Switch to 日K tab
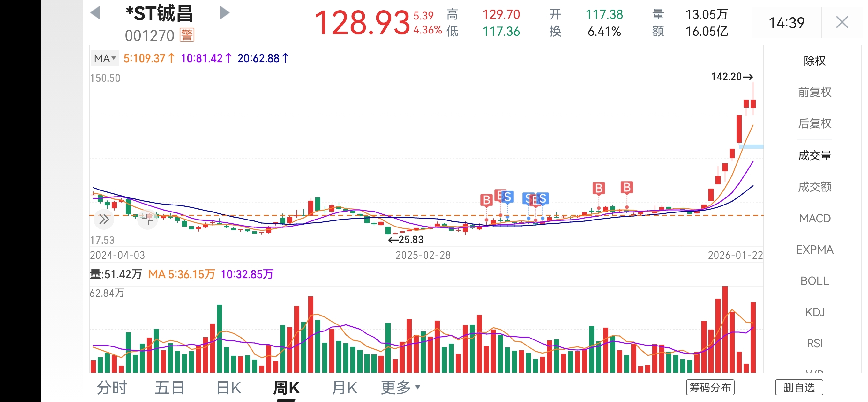 229,388
